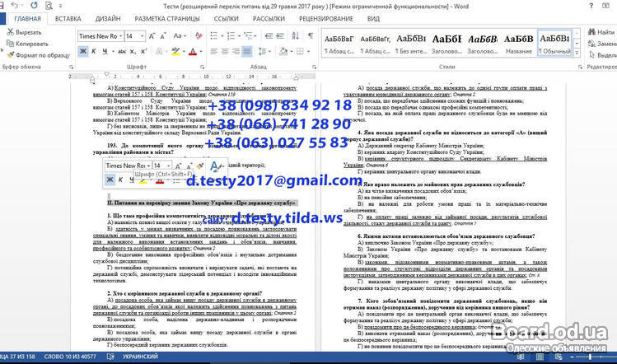Viewport: 617px width, 364px height.
Task: Open ВИД tab
Action: (x=373, y=18)
